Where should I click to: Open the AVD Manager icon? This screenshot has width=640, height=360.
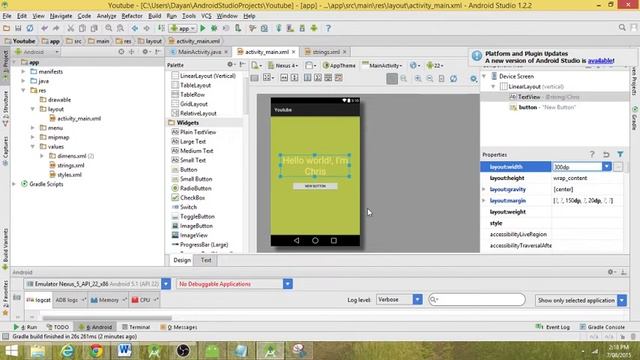click(290, 28)
